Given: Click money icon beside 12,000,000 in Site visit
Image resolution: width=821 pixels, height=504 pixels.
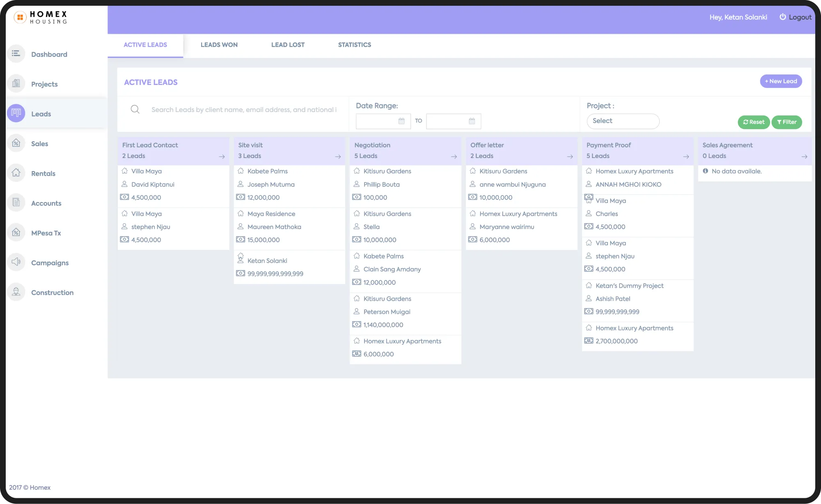Looking at the screenshot, I should pos(241,197).
